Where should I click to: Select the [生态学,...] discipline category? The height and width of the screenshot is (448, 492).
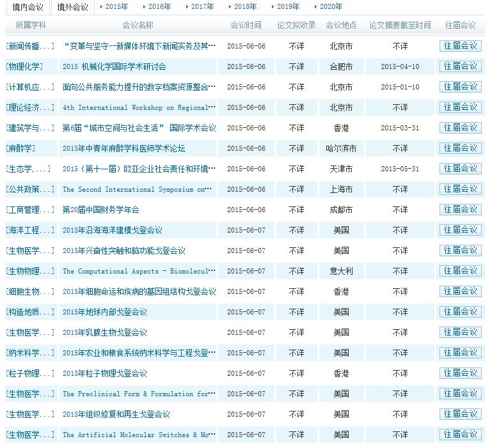28,169
